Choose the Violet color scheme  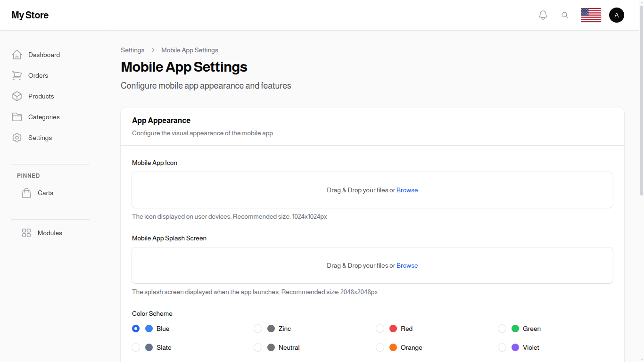point(502,347)
